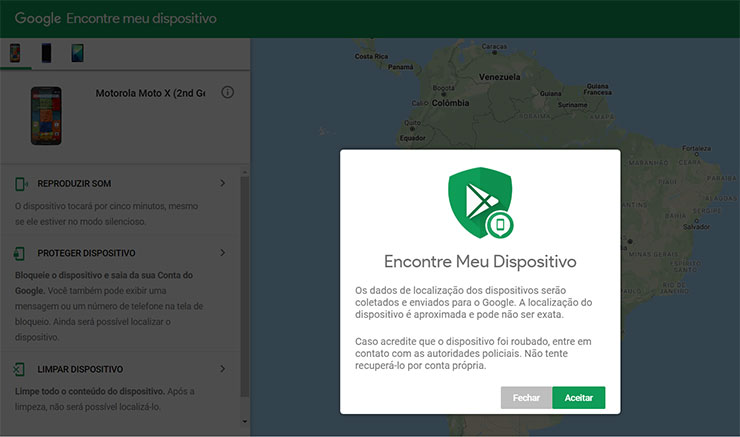
Task: Click Costa Rica label on the map
Action: click(x=371, y=56)
